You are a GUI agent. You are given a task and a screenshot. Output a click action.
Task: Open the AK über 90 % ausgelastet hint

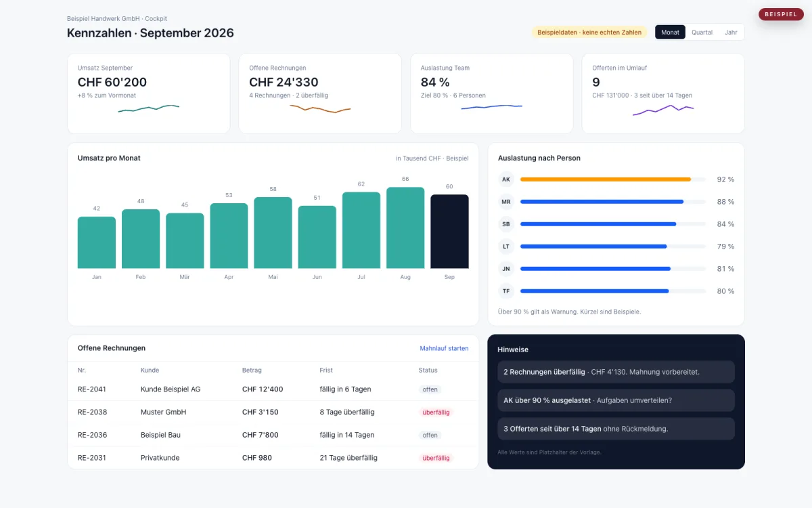(x=616, y=400)
